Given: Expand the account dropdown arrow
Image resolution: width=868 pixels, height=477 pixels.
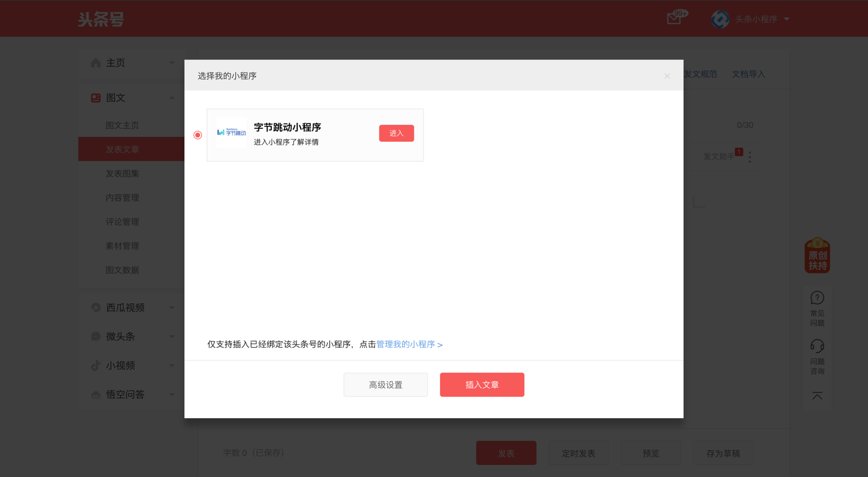Looking at the screenshot, I should click(787, 19).
